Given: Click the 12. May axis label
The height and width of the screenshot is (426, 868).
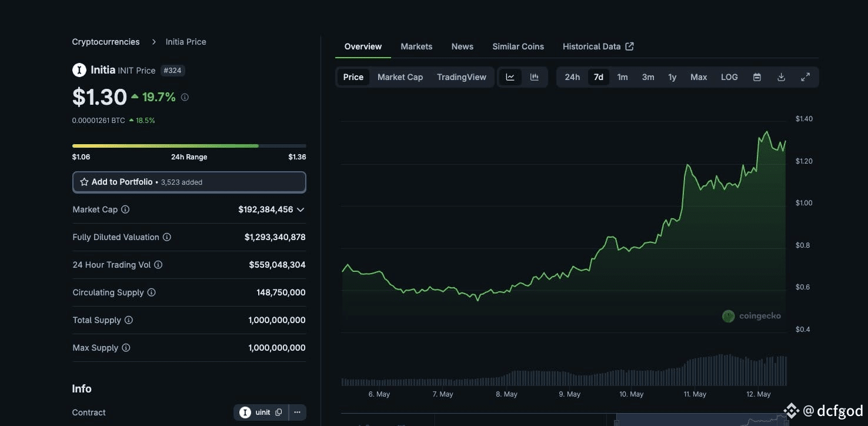Looking at the screenshot, I should click(x=758, y=394).
